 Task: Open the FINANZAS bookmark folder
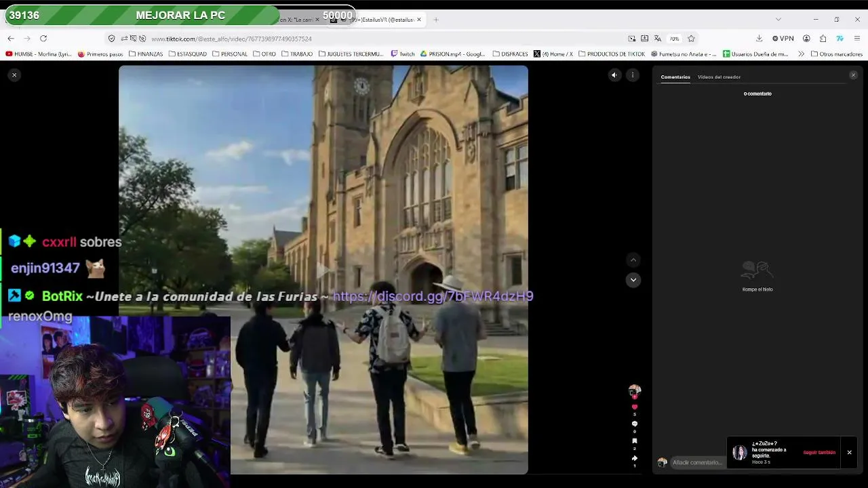146,54
